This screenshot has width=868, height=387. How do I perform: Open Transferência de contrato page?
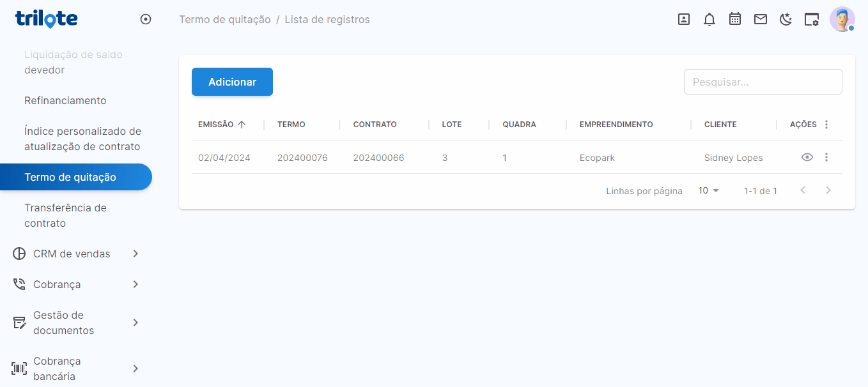pos(66,215)
